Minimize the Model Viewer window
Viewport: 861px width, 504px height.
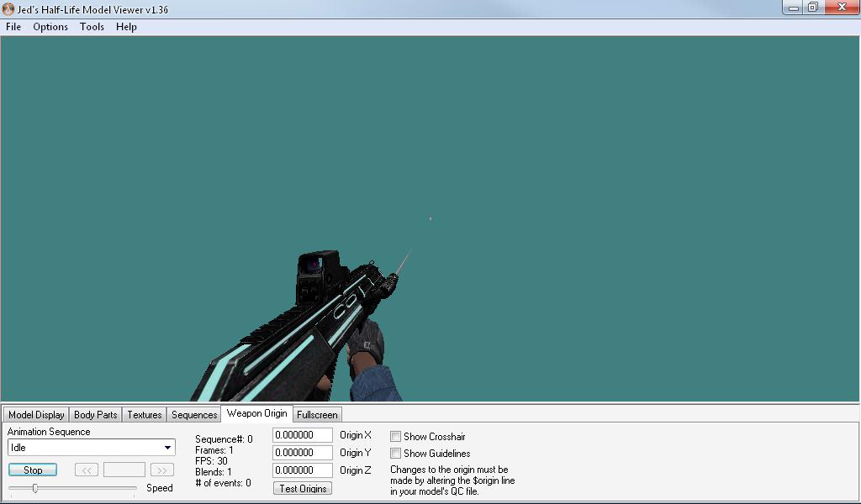point(794,8)
